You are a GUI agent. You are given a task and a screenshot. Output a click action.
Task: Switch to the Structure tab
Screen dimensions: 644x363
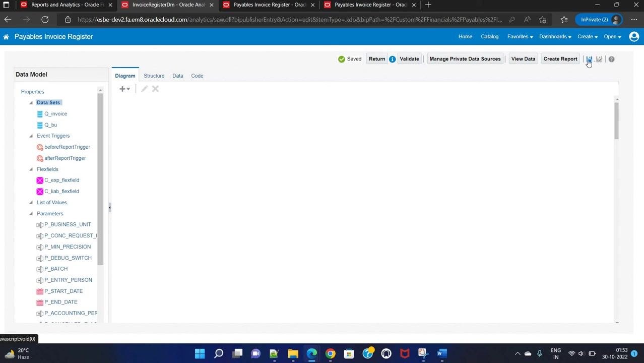coord(154,76)
